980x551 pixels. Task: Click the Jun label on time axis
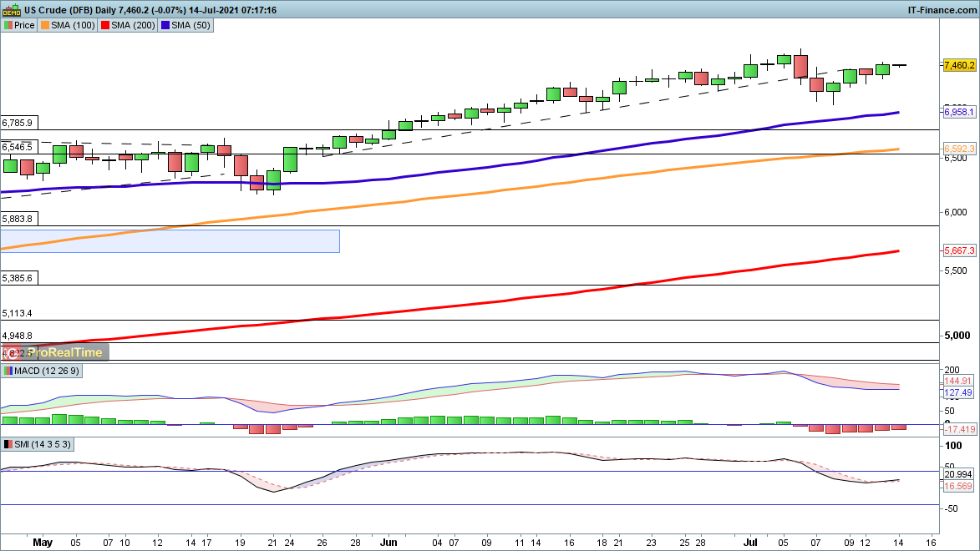click(389, 542)
